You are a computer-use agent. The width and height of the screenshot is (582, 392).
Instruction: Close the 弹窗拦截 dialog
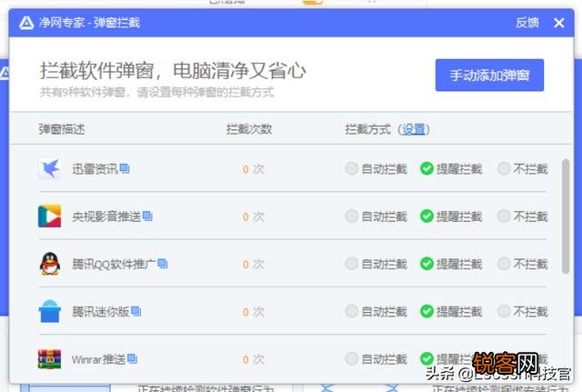pos(559,23)
